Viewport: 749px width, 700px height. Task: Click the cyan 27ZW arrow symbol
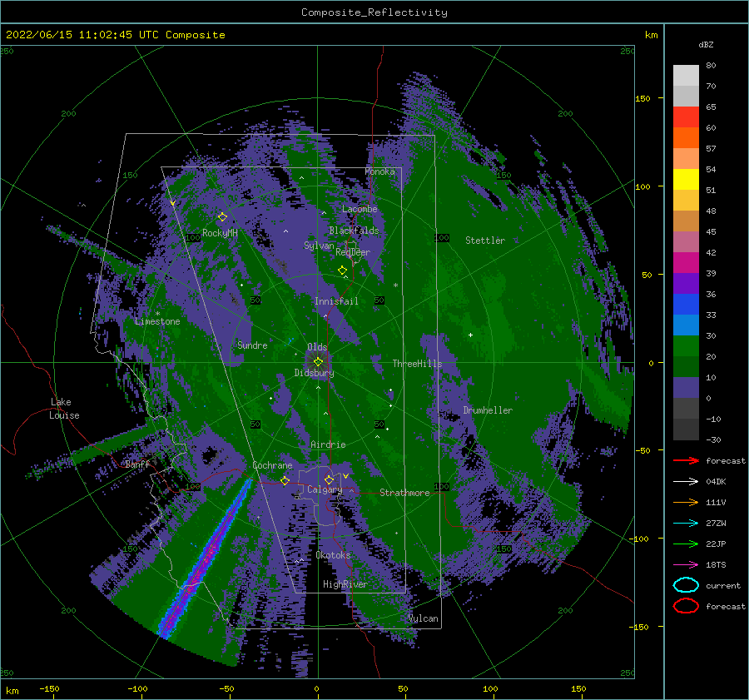click(x=686, y=524)
